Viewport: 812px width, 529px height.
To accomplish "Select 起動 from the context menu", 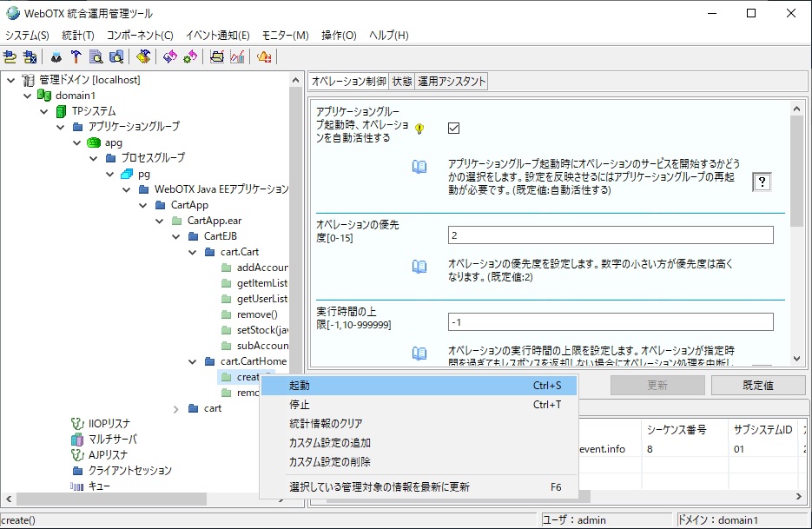I will (x=300, y=384).
